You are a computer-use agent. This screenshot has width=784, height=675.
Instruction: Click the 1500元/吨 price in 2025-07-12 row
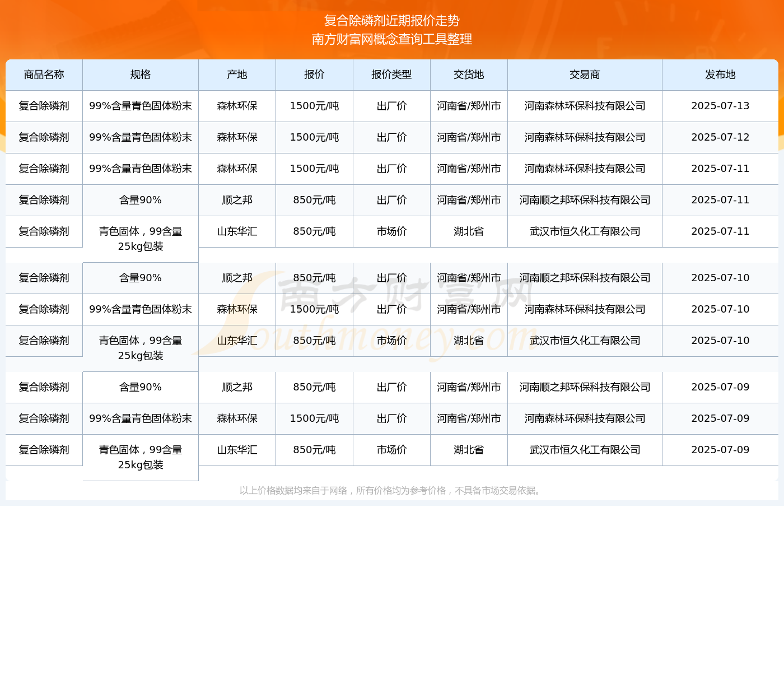coord(315,137)
